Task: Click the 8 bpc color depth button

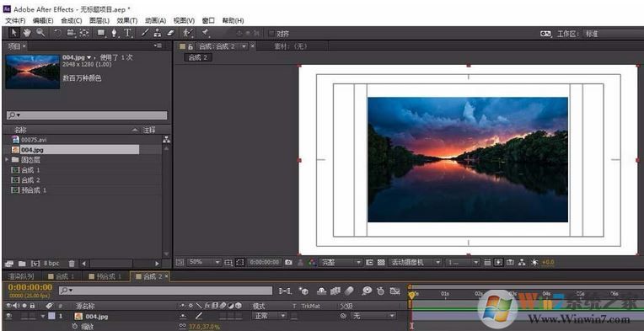Action: tap(51, 264)
